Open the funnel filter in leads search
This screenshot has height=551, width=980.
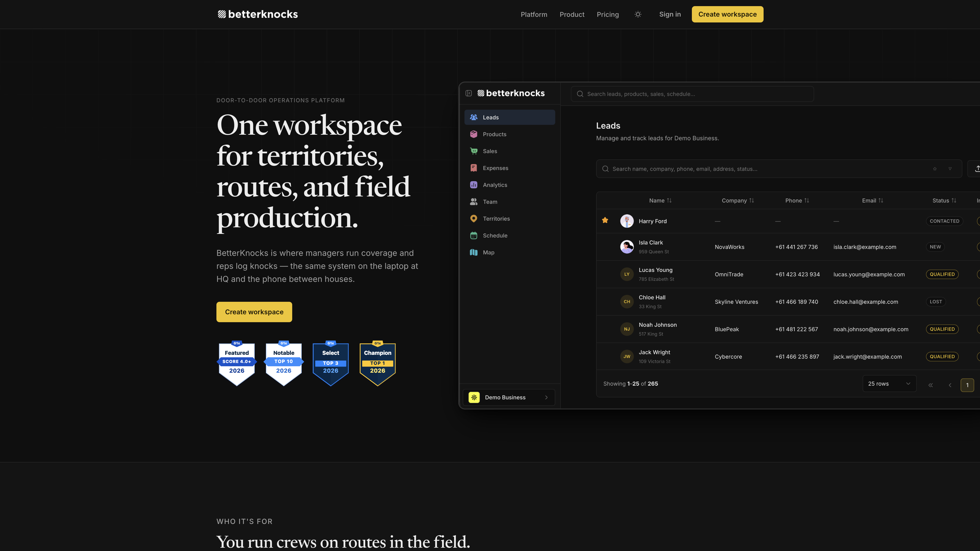950,169
